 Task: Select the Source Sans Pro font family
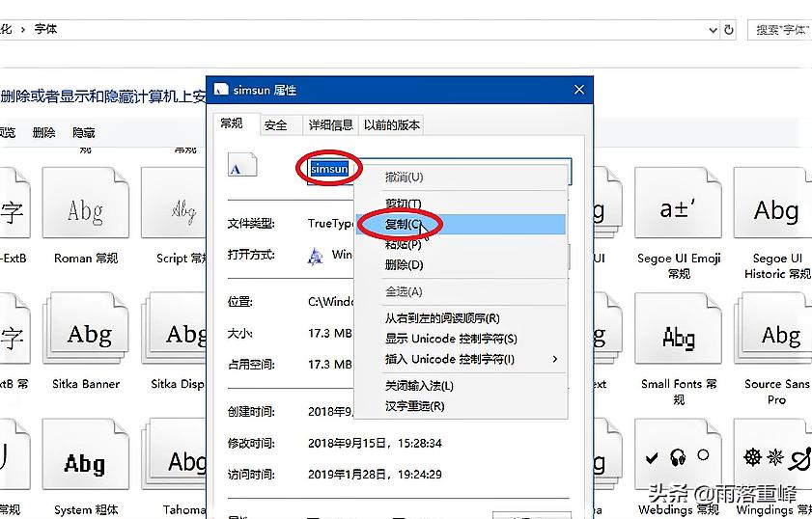pos(772,328)
